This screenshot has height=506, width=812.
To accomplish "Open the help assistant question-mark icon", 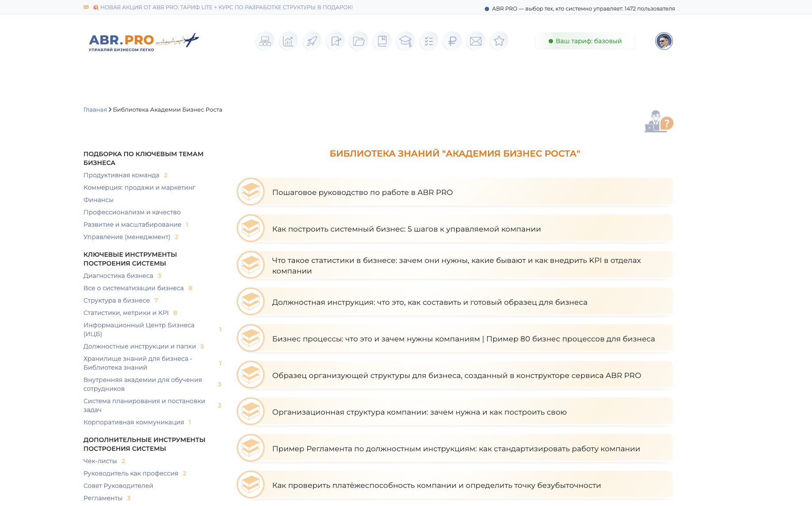I will coord(658,122).
